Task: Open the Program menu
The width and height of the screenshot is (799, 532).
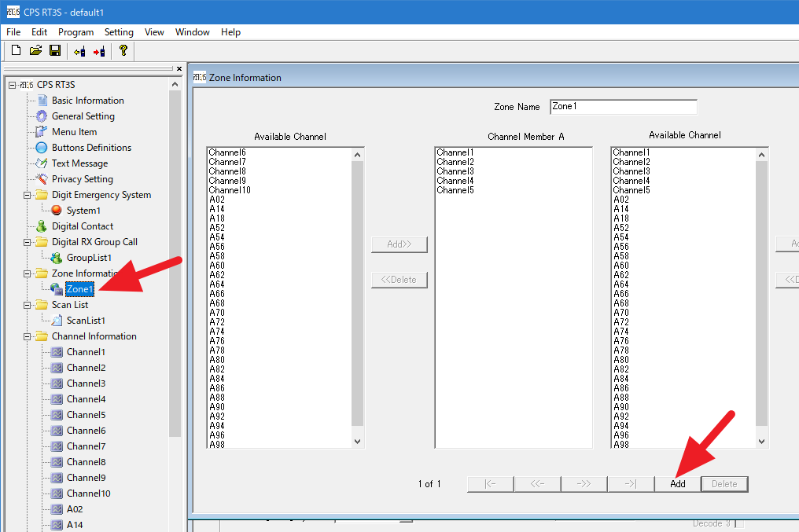Action: click(75, 32)
